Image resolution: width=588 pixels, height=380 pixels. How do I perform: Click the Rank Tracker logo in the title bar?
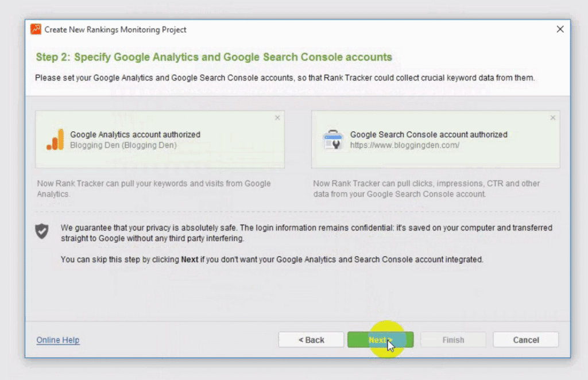click(35, 29)
